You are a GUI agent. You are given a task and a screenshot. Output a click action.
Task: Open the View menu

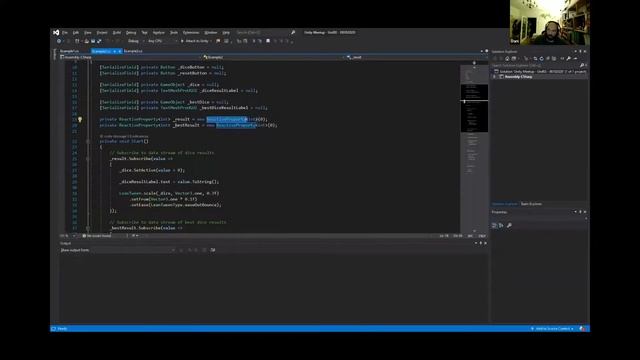[x=88, y=33]
